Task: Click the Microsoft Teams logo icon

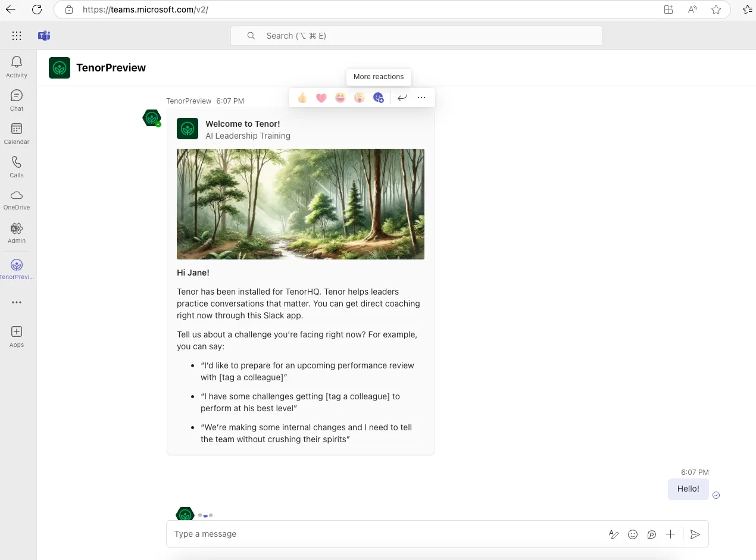Action: tap(44, 36)
